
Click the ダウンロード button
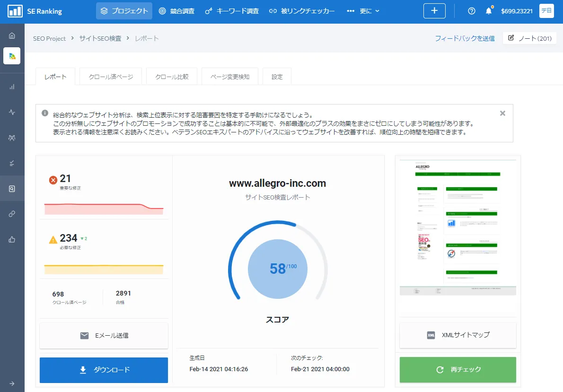pyautogui.click(x=104, y=370)
